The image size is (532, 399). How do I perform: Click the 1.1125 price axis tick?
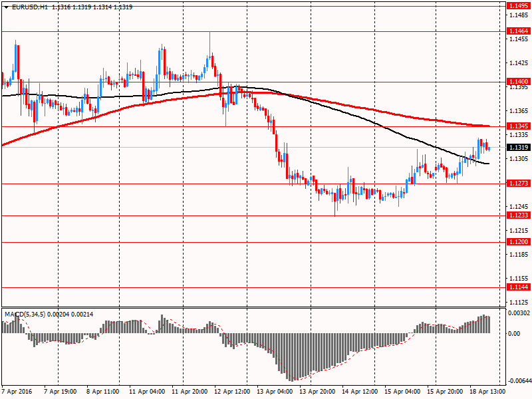(519, 303)
